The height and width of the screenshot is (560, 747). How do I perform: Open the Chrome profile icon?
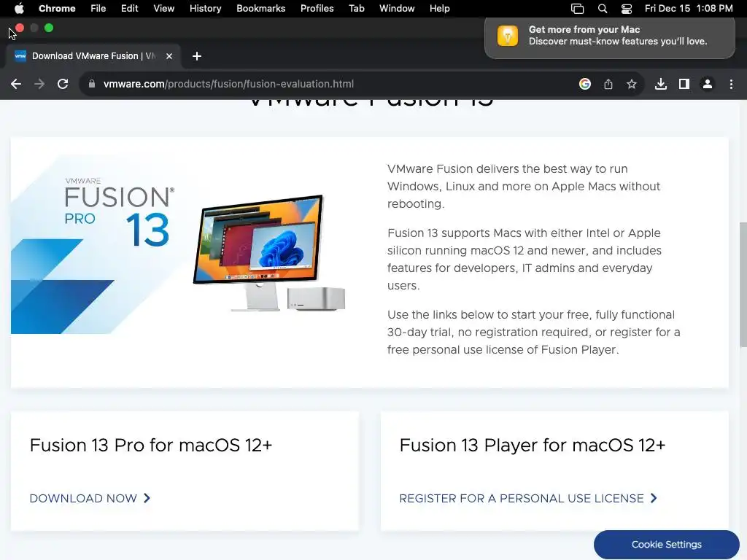coord(708,85)
